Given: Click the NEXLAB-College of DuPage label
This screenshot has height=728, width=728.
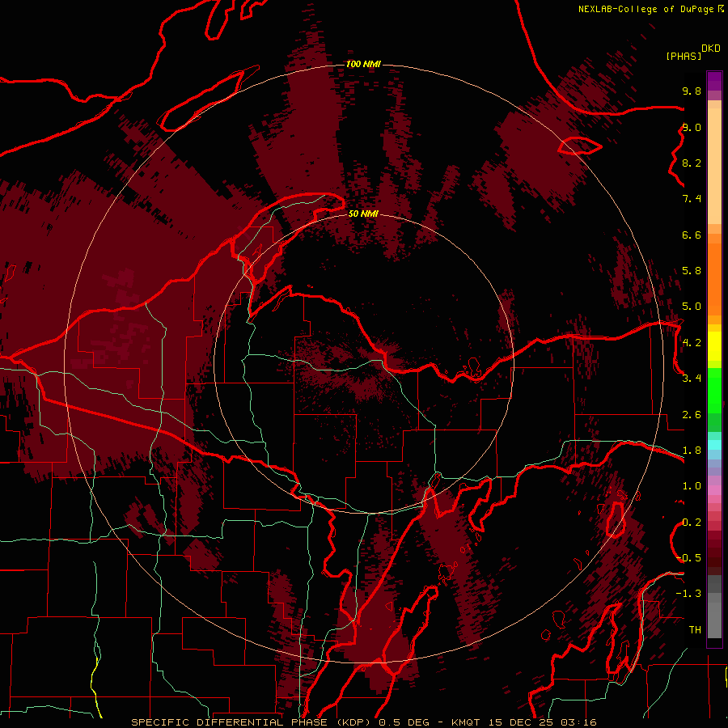Looking at the screenshot, I should [645, 9].
